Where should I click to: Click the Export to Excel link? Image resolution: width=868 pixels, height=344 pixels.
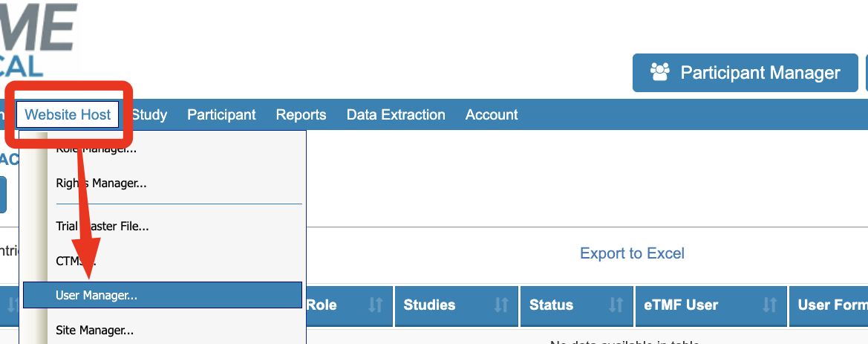click(x=632, y=253)
